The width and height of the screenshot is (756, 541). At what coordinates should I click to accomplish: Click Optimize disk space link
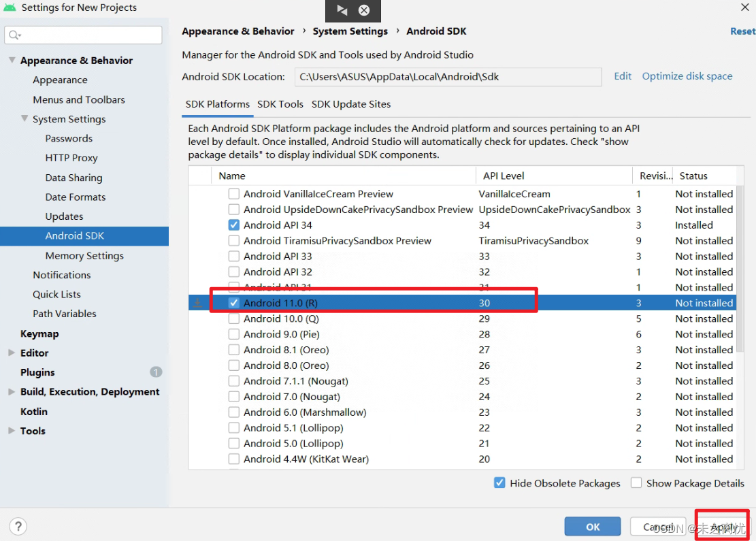[687, 76]
